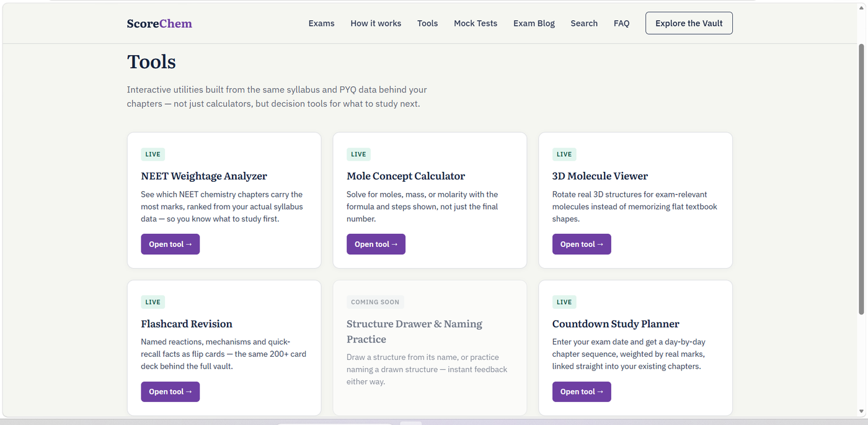This screenshot has width=868, height=425.
Task: Visit the Exam Blog link
Action: click(534, 24)
